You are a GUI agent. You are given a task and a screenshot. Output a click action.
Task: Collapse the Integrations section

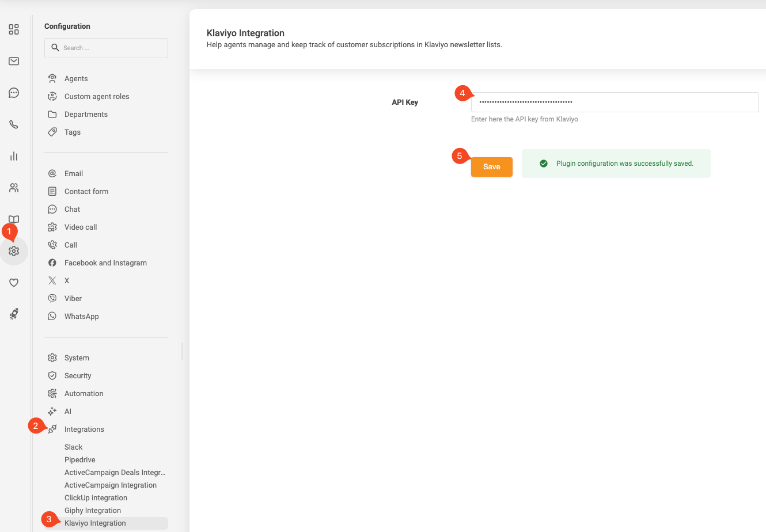pos(84,429)
